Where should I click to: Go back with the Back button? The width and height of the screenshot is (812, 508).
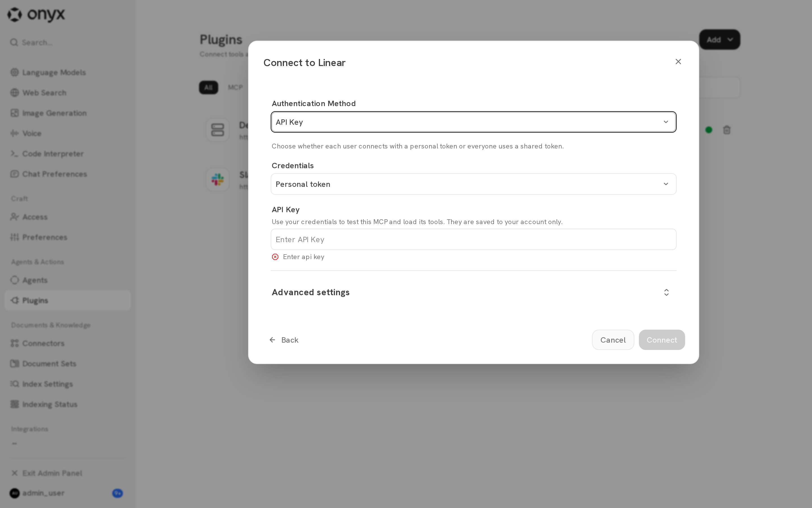284,340
